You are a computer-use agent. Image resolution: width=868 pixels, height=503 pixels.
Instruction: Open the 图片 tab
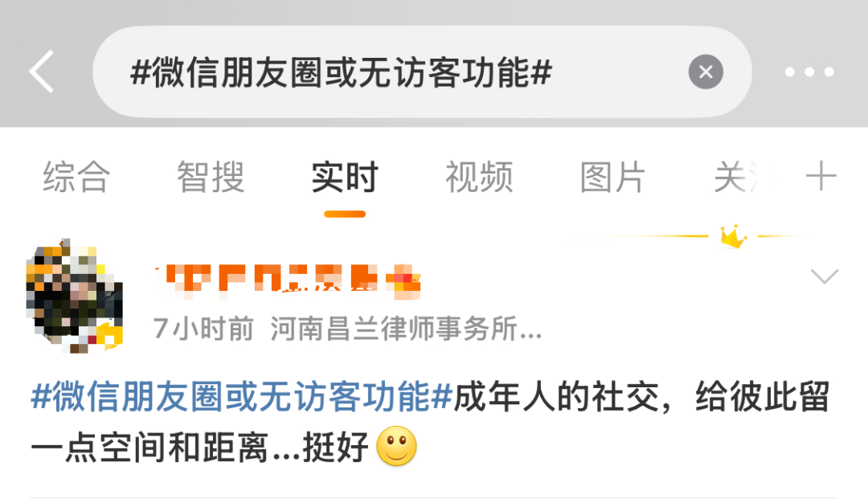tap(612, 177)
